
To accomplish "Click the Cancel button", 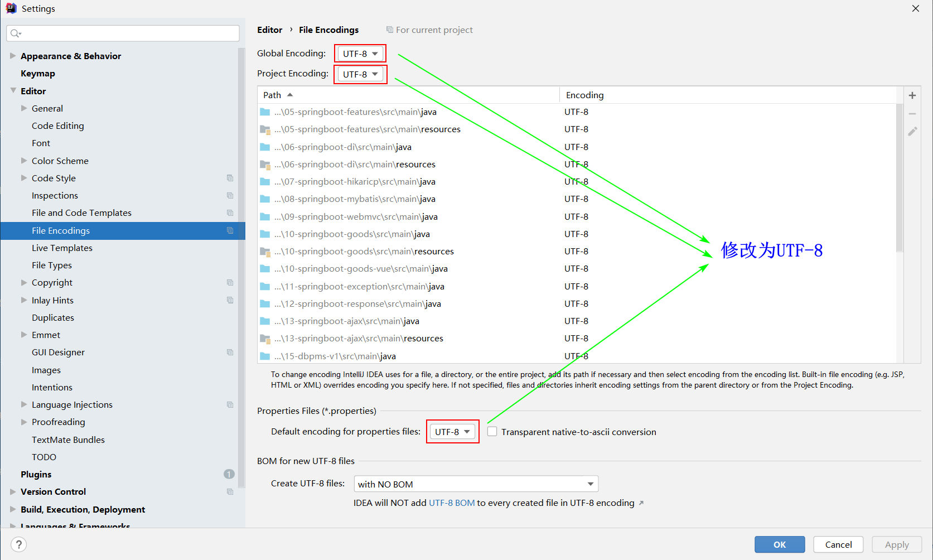I will pos(838,544).
